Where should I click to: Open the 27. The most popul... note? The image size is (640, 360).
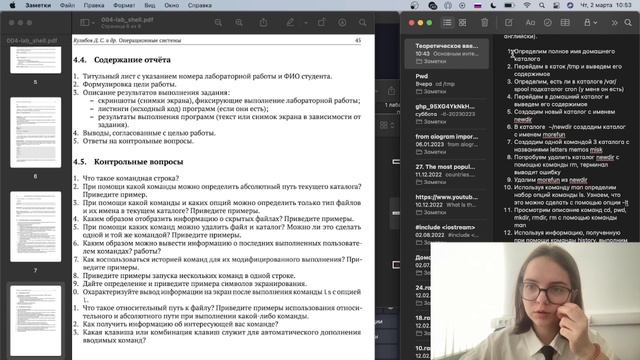[447, 174]
